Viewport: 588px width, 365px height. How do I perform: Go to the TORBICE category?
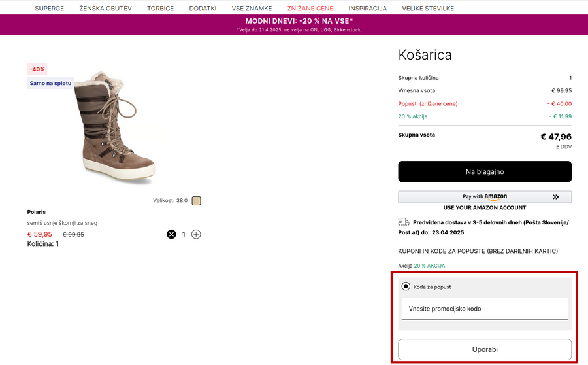pos(160,9)
